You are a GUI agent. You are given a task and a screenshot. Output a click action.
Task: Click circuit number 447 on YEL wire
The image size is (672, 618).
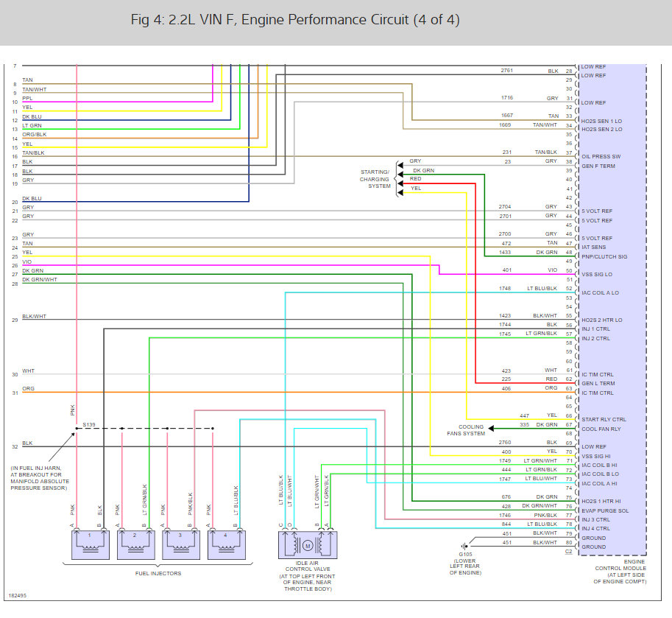(x=524, y=415)
